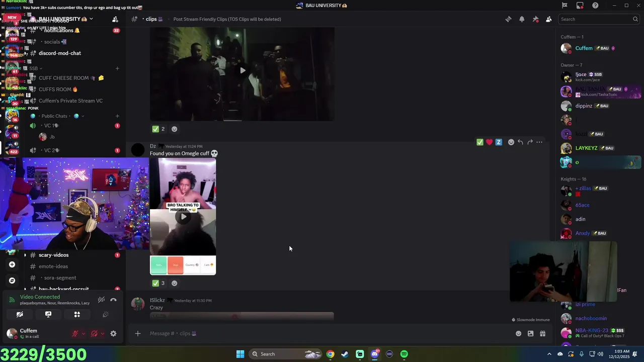Viewport: 644px width, 362px height.
Task: Unmute the microphone
Action: pyautogui.click(x=75, y=333)
